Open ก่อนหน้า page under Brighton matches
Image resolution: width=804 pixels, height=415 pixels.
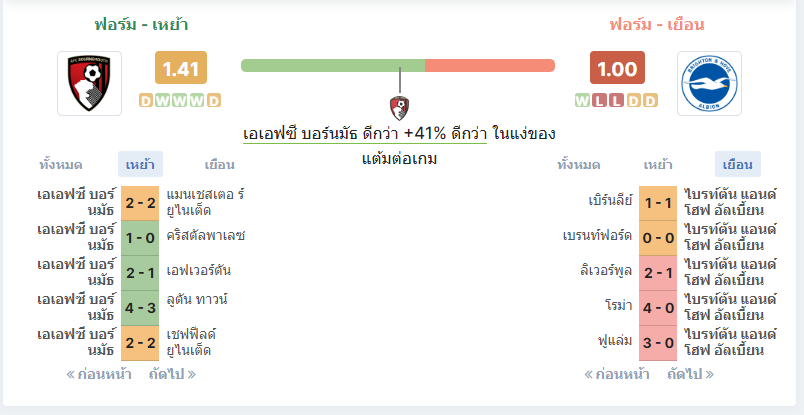617,374
